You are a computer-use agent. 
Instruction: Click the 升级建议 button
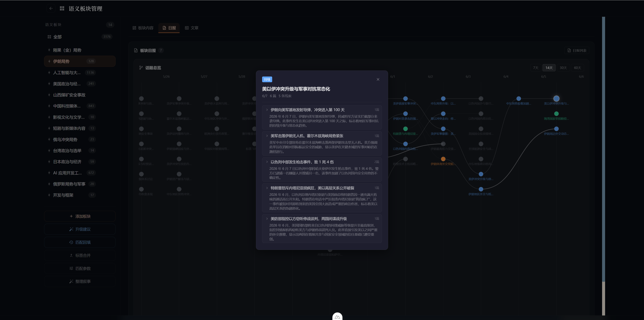click(x=80, y=229)
